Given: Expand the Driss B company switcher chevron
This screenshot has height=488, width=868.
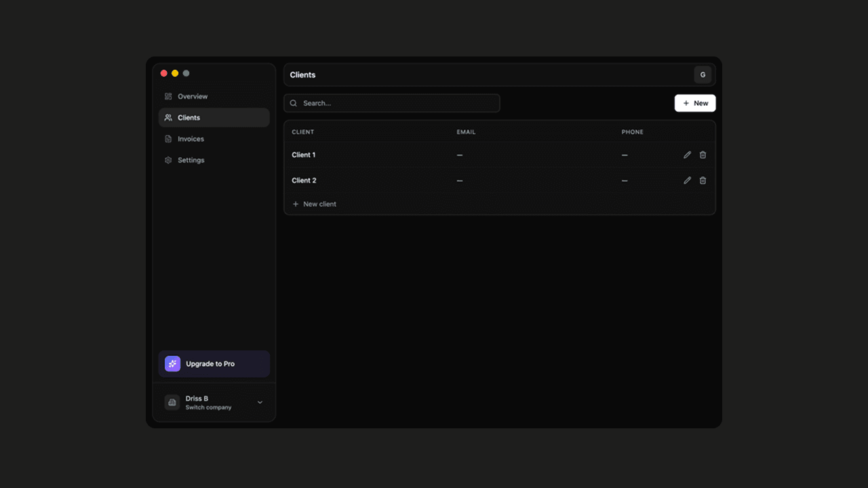Looking at the screenshot, I should point(260,403).
